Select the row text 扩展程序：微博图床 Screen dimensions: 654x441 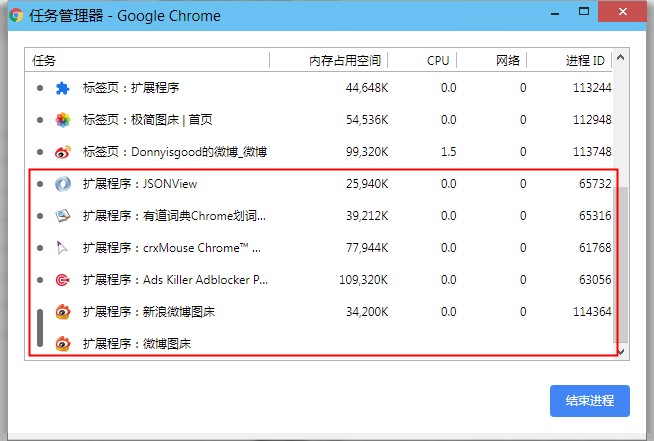pyautogui.click(x=136, y=344)
